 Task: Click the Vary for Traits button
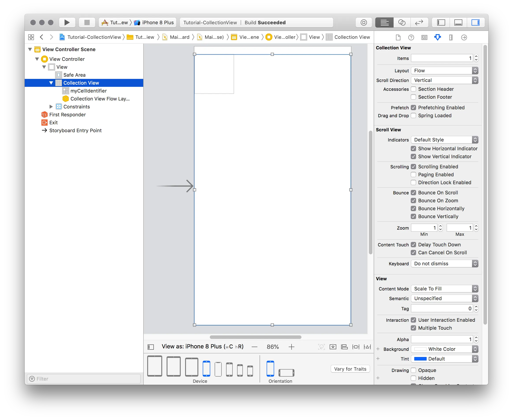(x=350, y=369)
